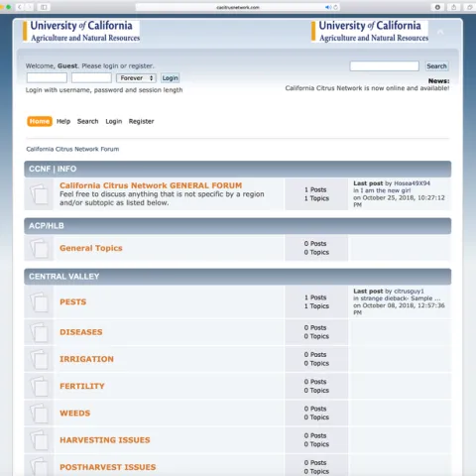The image size is (476, 476).
Task: Click the board icon beside PESTS
Action: pyautogui.click(x=39, y=302)
